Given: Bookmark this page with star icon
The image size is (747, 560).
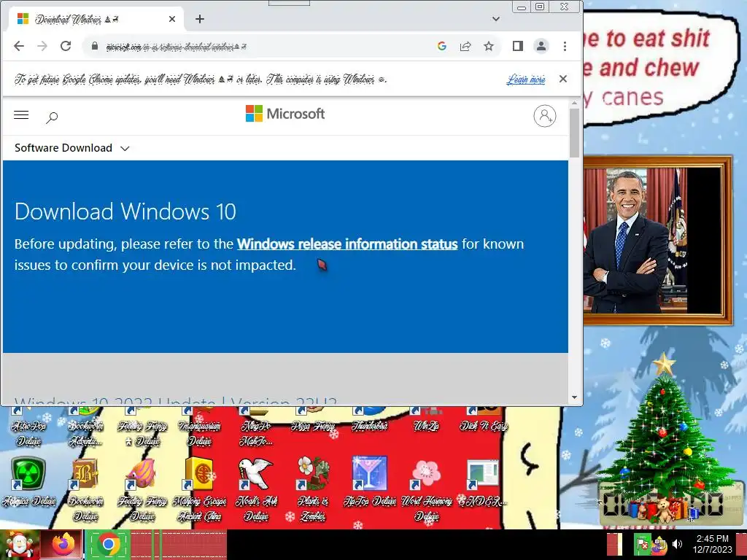Looking at the screenshot, I should (489, 46).
